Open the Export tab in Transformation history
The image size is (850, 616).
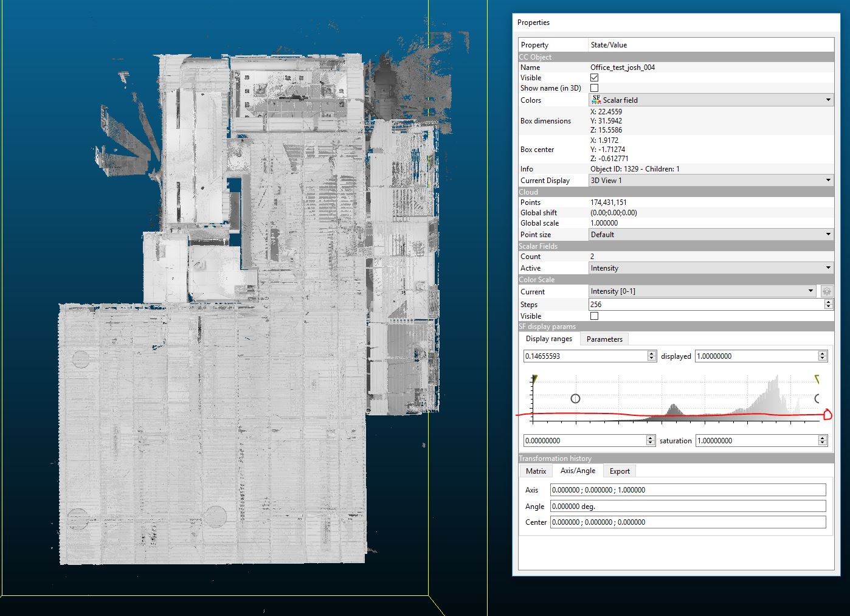click(619, 471)
